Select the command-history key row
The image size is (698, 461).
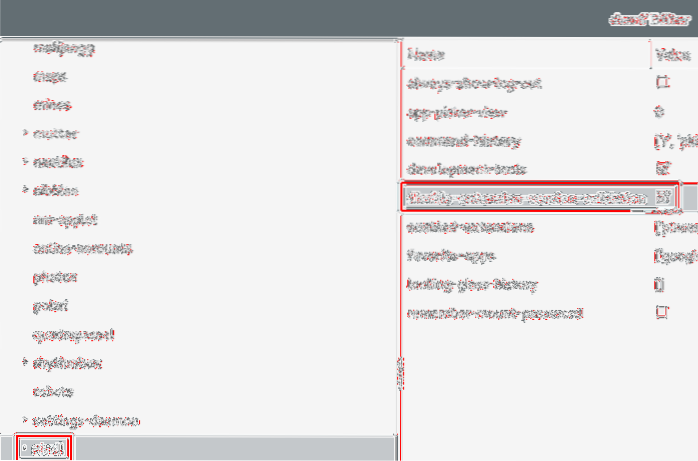470,141
